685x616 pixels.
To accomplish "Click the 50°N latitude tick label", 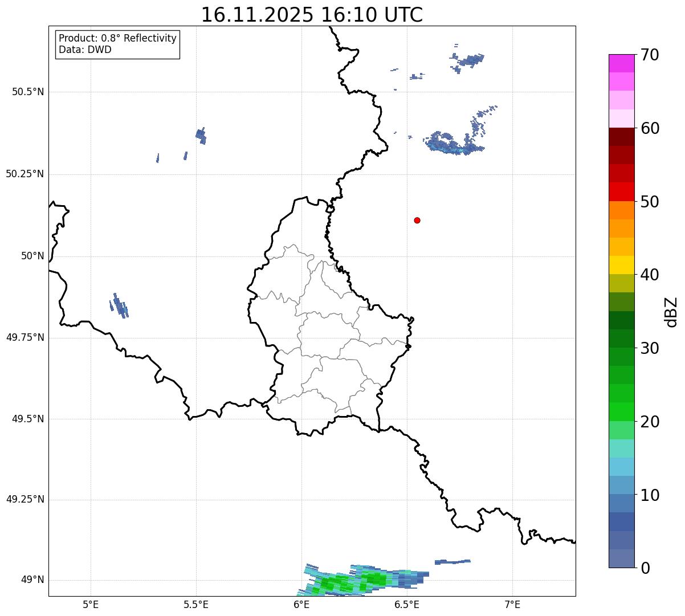I will tap(32, 256).
